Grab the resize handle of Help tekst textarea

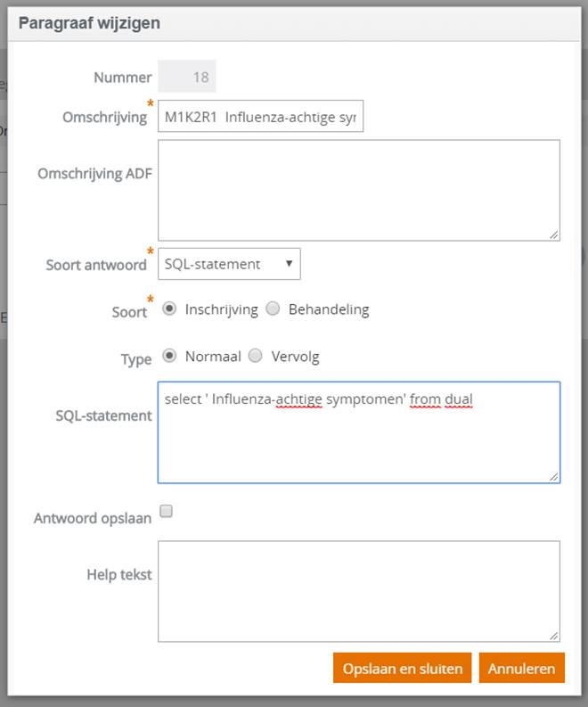click(x=554, y=636)
